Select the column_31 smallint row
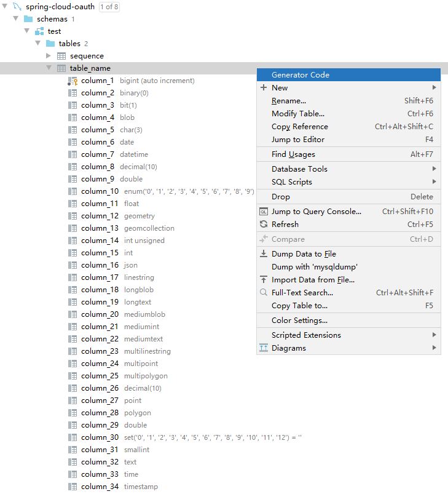The height and width of the screenshot is (494, 448). click(x=109, y=450)
